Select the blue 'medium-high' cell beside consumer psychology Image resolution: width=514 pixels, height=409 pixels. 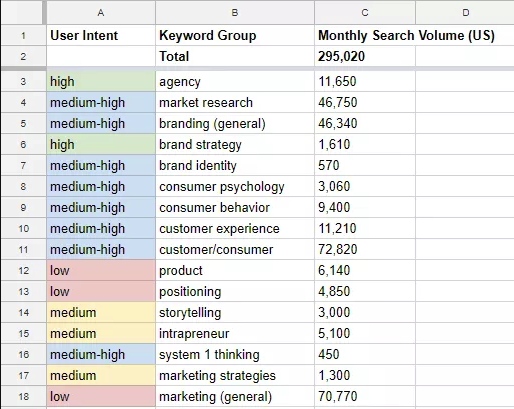(x=101, y=186)
